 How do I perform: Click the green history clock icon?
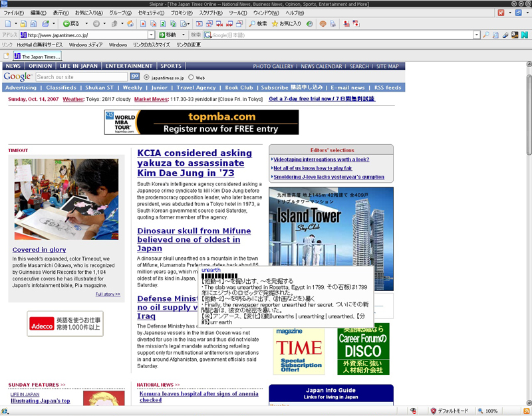tap(309, 24)
